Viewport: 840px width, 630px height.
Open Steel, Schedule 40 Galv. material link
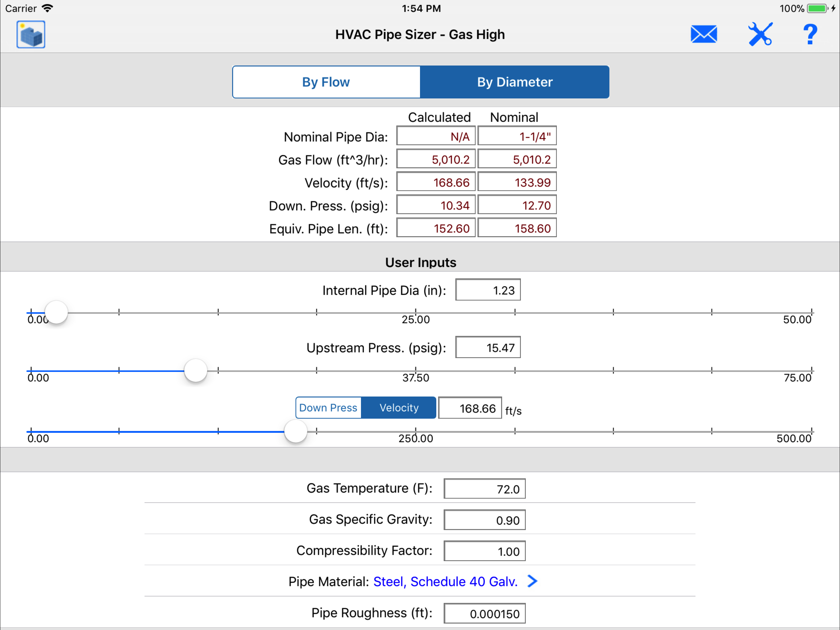tap(445, 581)
